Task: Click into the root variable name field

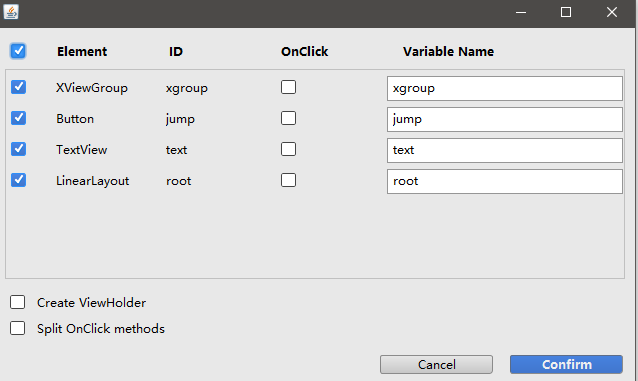Action: pos(505,181)
